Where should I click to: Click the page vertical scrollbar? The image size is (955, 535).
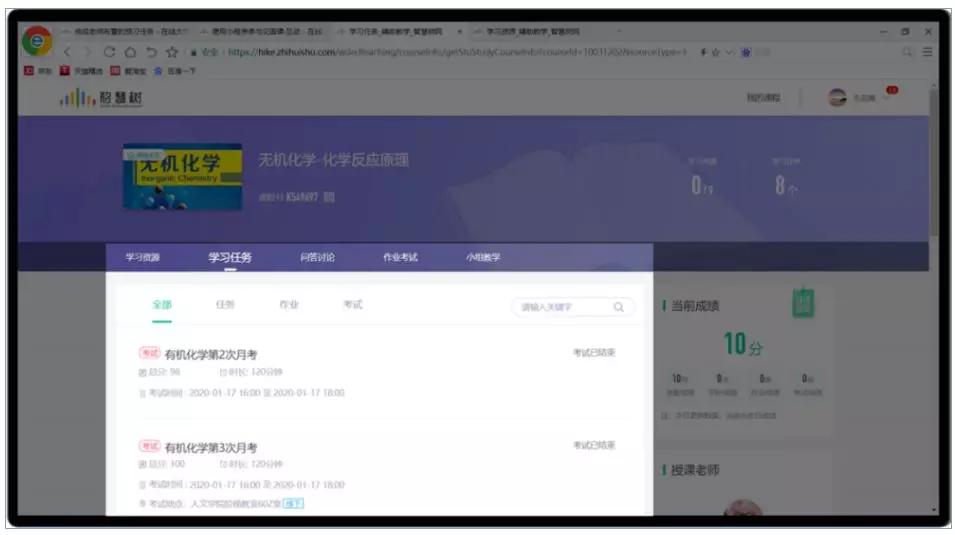[934, 165]
